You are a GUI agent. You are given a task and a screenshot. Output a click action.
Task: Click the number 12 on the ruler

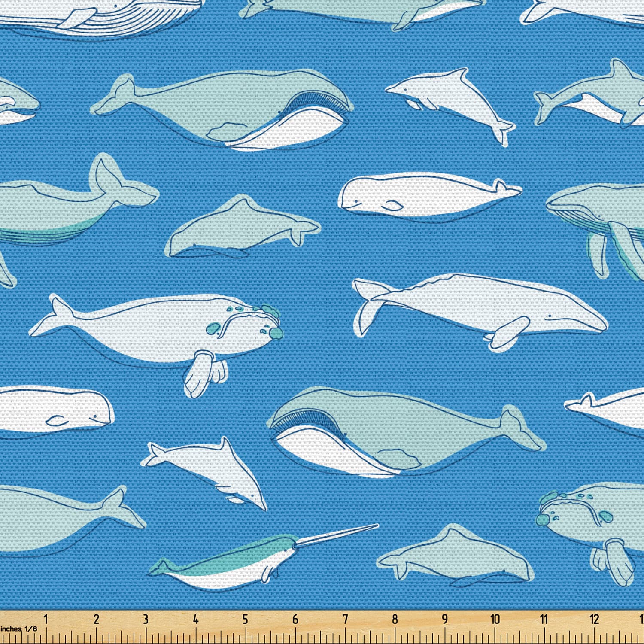[x=594, y=619]
